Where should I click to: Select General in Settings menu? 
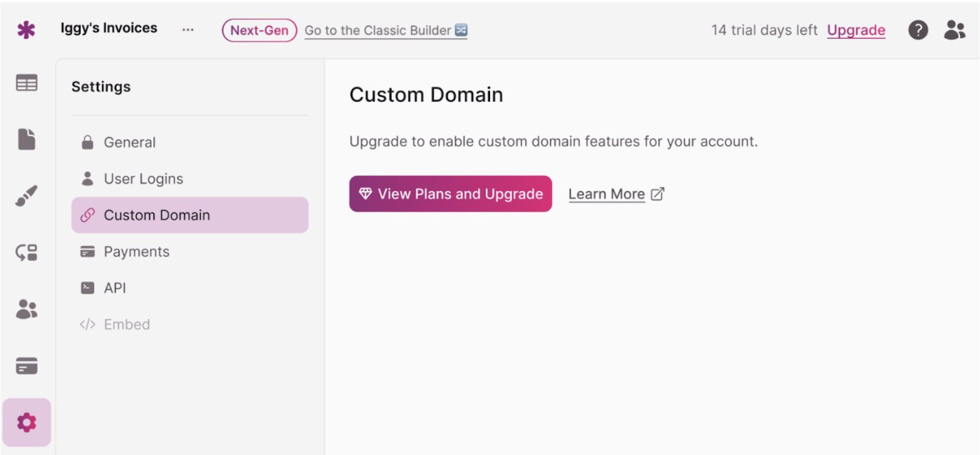129,143
